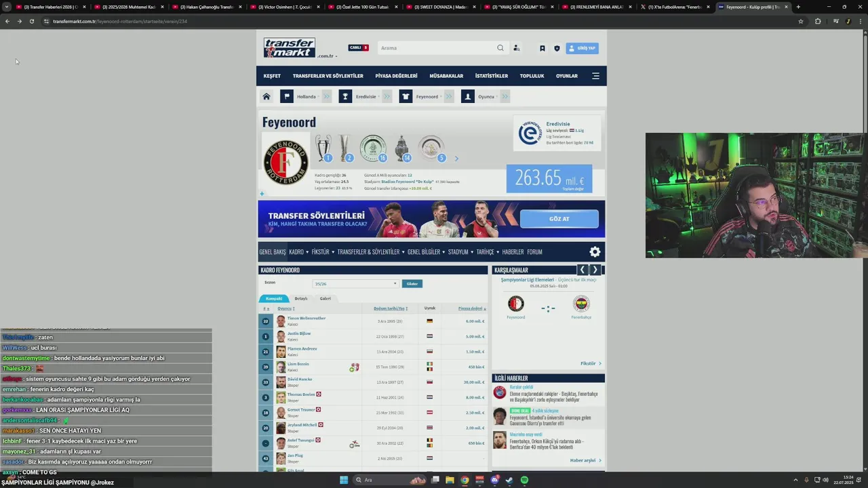Select the Kompakt squad tab
This screenshot has height=488, width=868.
[274, 298]
